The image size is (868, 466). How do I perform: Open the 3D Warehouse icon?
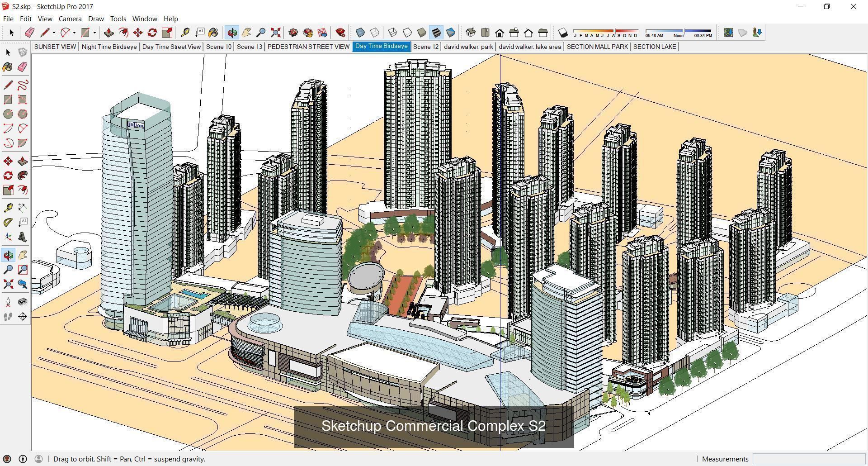pos(293,33)
